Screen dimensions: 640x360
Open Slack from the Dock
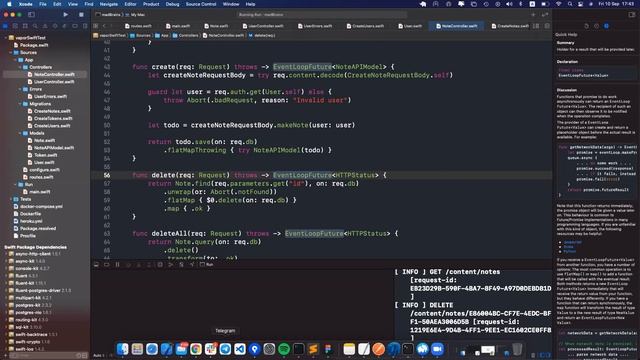tap(211, 349)
